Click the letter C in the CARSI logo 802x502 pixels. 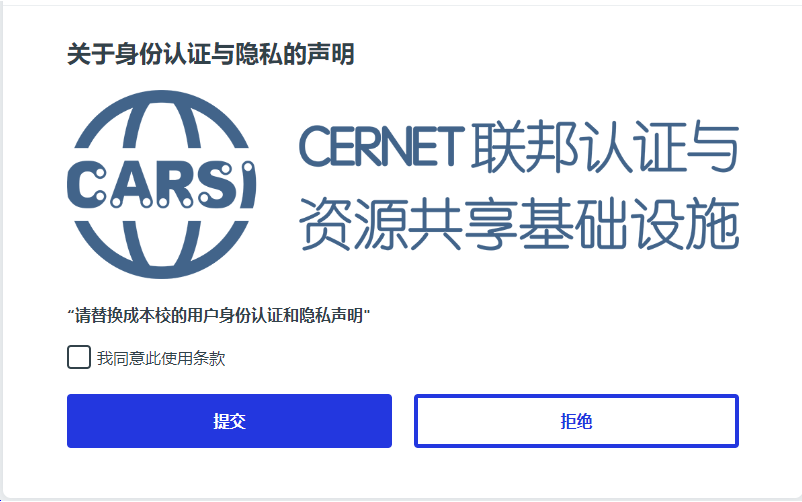(86, 185)
